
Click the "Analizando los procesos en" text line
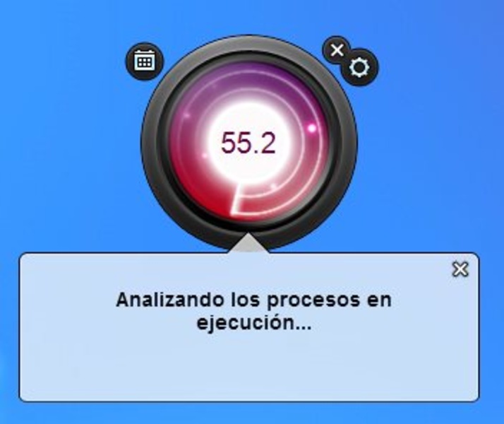253,300
